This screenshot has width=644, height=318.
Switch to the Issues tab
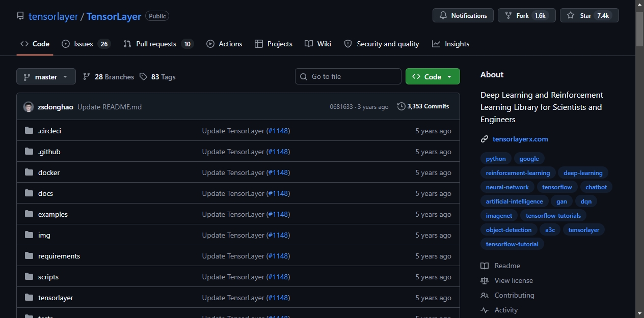pos(86,44)
